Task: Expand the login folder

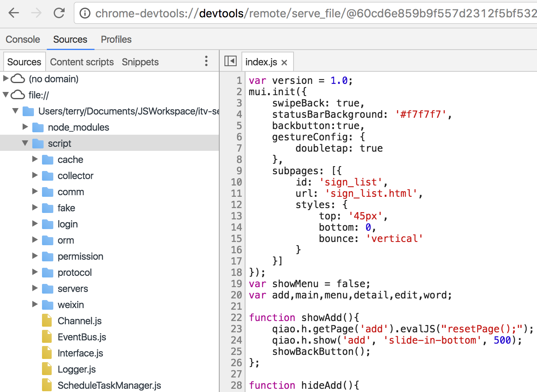Action: [35, 223]
